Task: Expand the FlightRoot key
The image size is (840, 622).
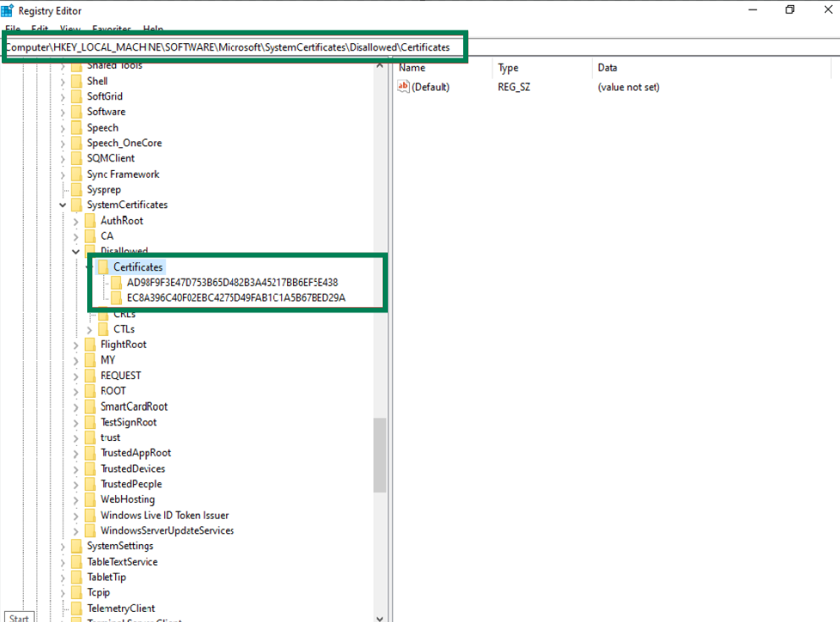Action: coord(77,344)
